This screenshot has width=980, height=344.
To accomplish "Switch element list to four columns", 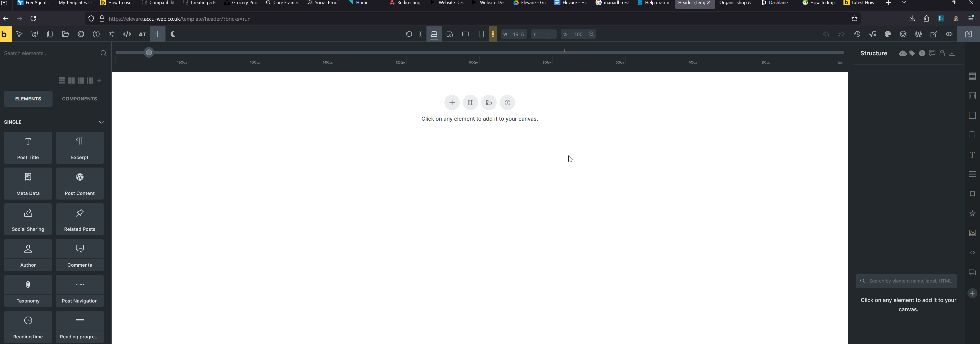I will tap(90, 81).
